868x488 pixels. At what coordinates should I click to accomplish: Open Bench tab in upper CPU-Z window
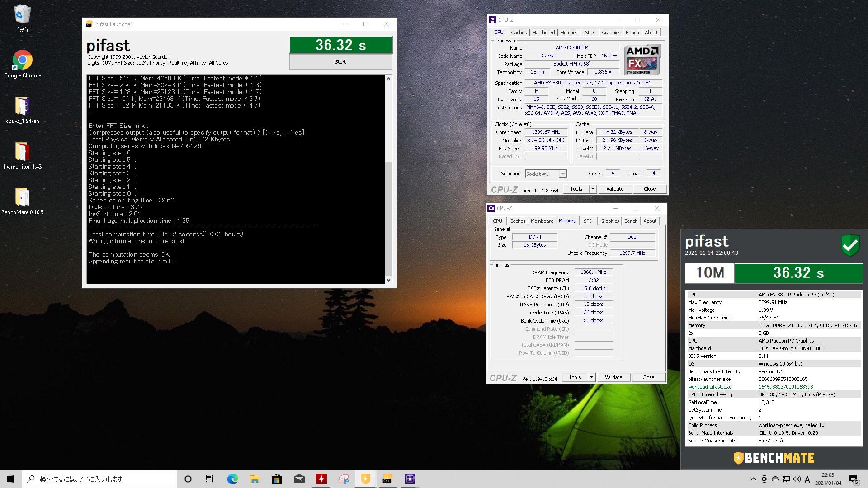click(632, 33)
